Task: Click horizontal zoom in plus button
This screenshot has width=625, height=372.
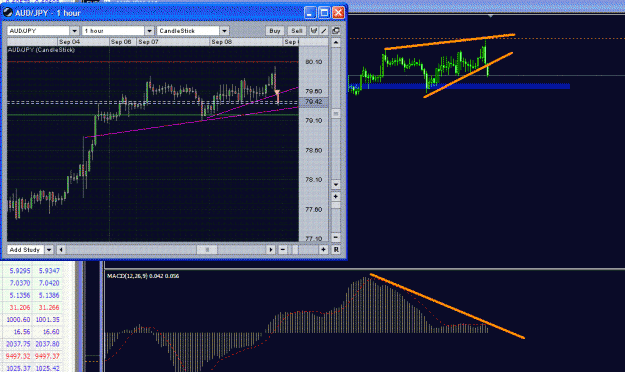Action: click(x=323, y=250)
